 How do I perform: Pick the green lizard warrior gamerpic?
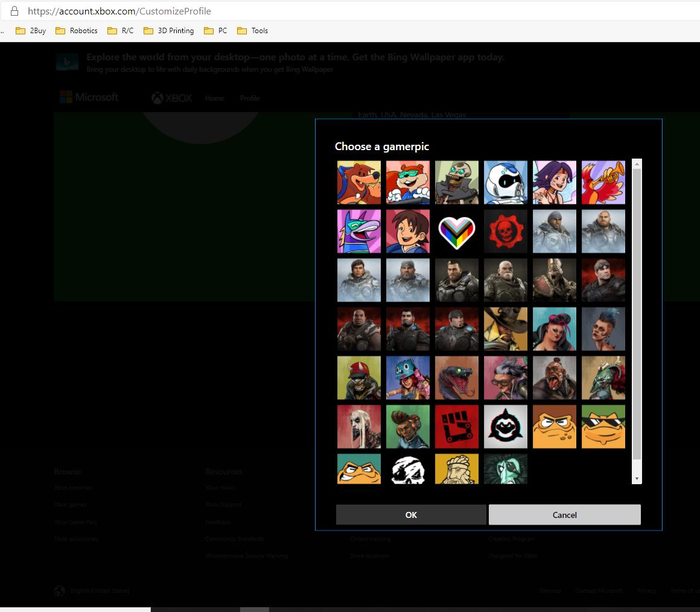pyautogui.click(x=603, y=378)
